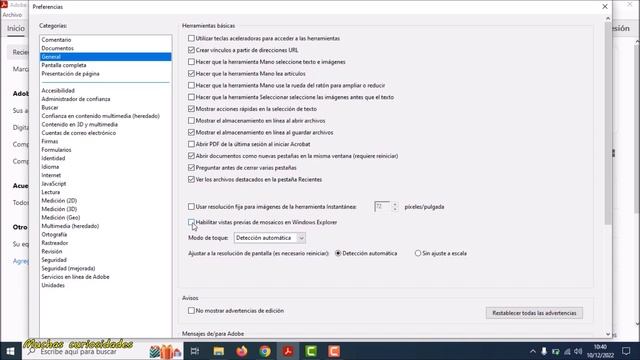Show hidden system tray icons

click(533, 351)
